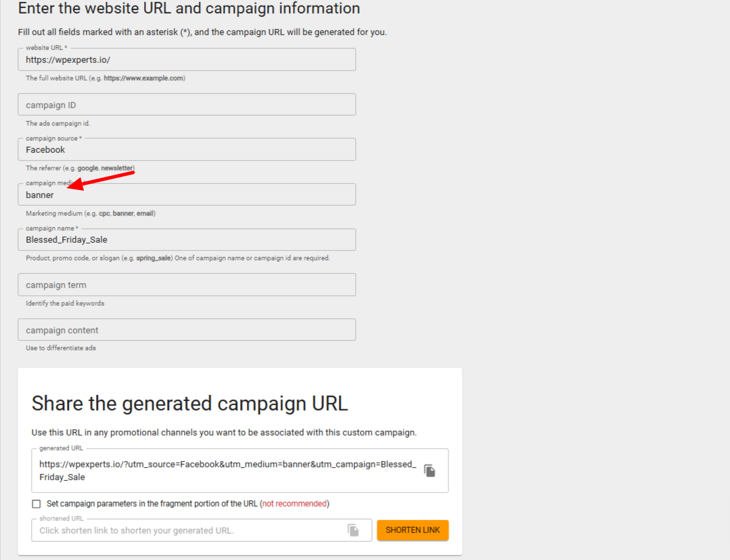Click the Enter the website URL heading

[x=189, y=9]
